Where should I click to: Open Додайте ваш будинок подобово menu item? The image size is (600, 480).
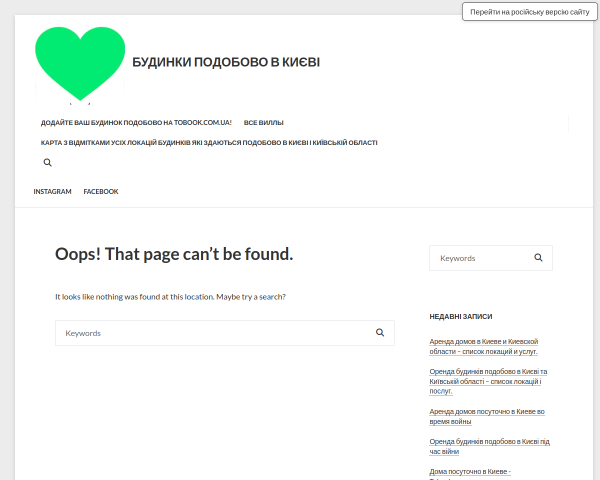tap(136, 122)
